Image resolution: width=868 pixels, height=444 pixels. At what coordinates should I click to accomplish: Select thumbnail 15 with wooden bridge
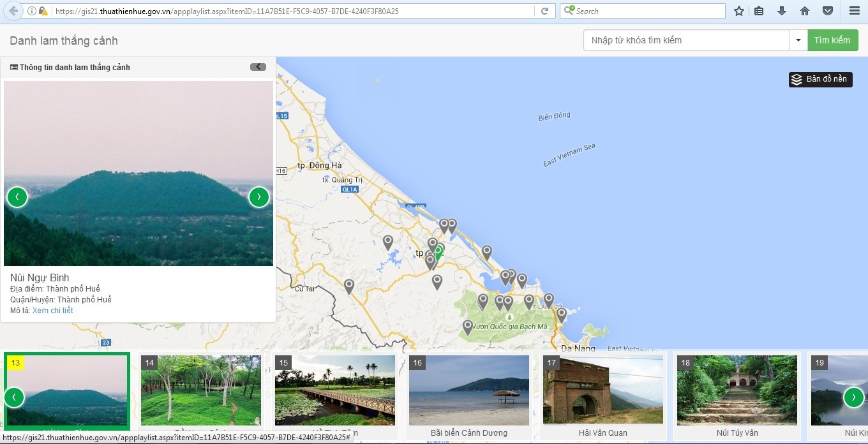(x=335, y=390)
